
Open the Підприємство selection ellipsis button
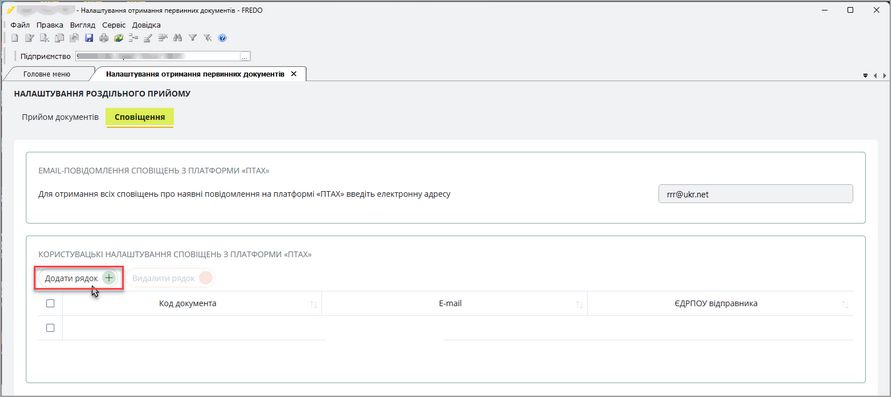coord(245,56)
